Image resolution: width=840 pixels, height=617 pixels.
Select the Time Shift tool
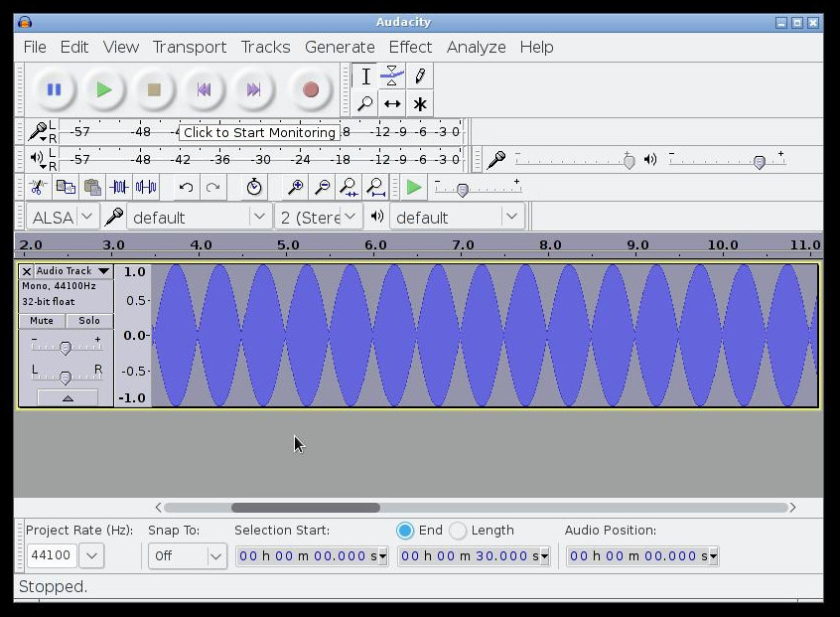(392, 103)
